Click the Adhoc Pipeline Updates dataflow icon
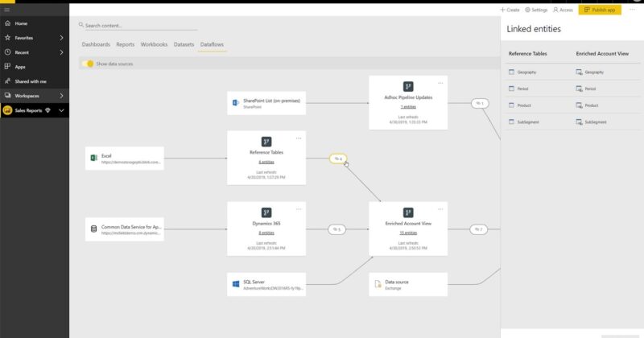Image resolution: width=644 pixels, height=338 pixels. coord(408,87)
